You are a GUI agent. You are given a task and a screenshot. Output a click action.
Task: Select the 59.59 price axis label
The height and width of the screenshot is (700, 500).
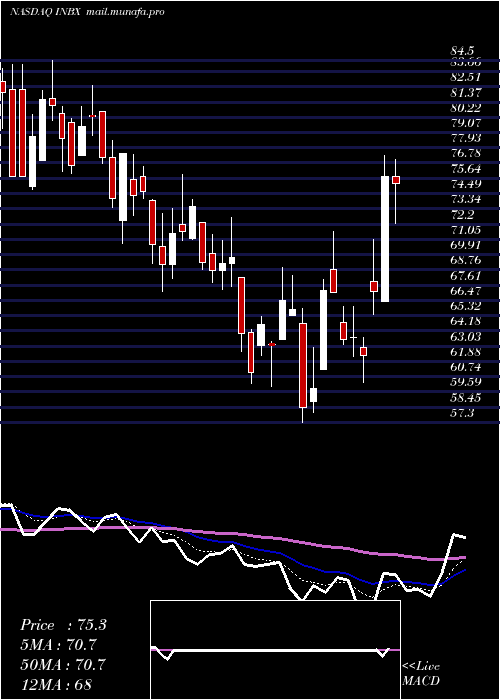(x=465, y=383)
